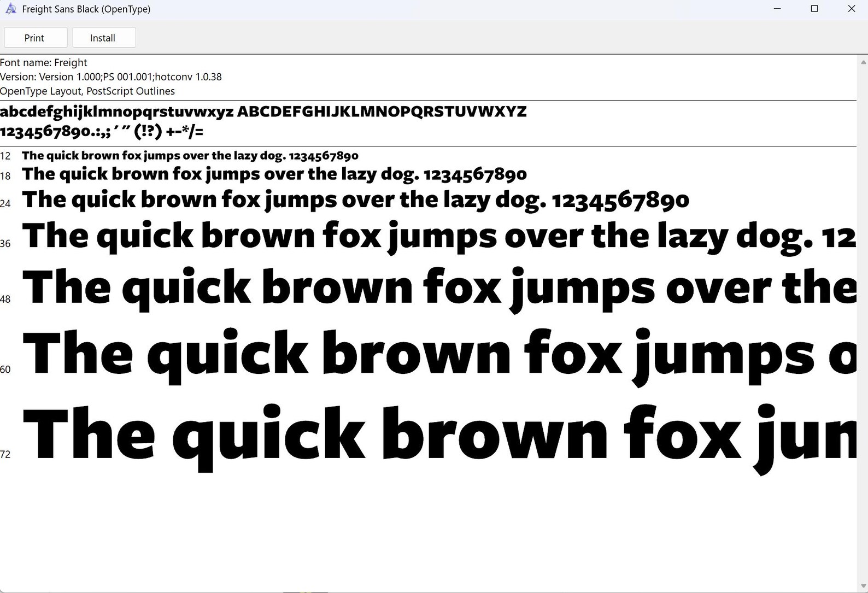868x593 pixels.
Task: Click the Print button
Action: tap(36, 38)
